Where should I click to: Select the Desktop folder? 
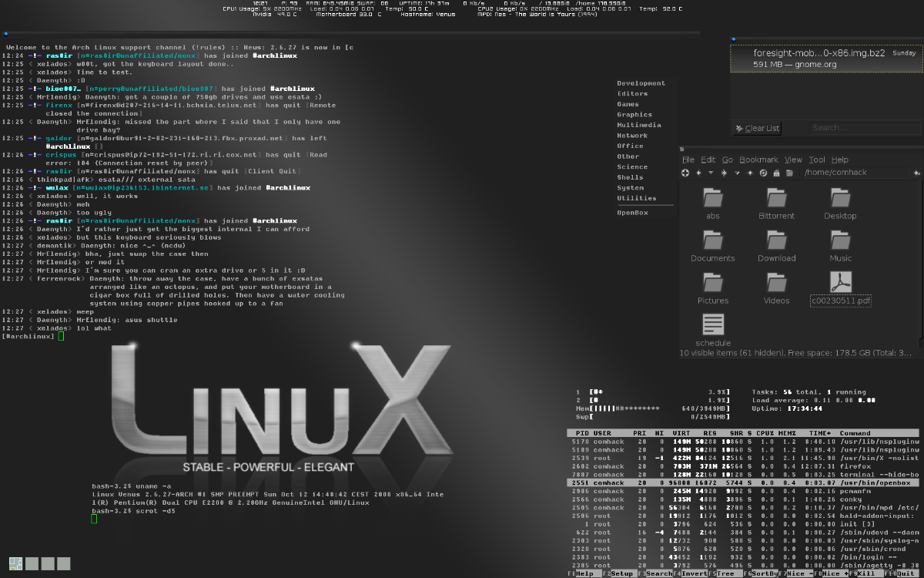click(840, 204)
